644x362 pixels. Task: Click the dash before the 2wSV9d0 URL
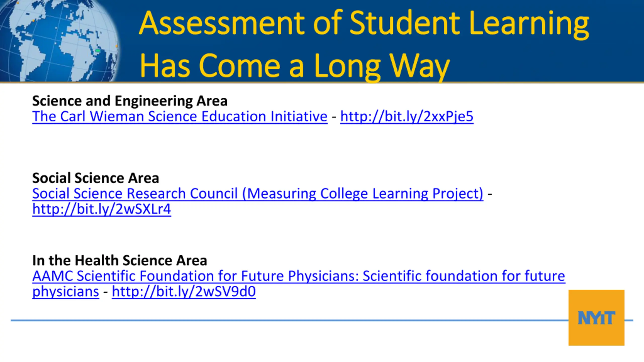coord(105,292)
